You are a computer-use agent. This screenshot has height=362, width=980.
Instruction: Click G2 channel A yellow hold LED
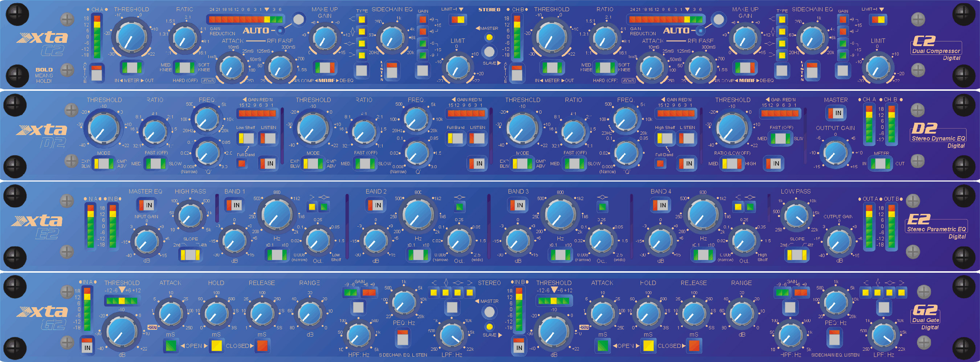tap(216, 346)
